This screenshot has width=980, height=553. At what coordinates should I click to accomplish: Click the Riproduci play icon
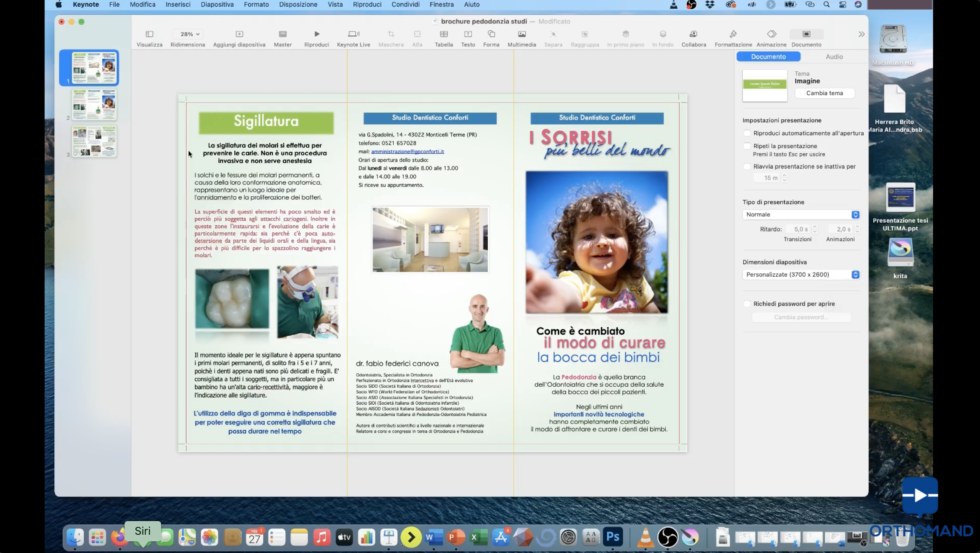click(x=316, y=34)
